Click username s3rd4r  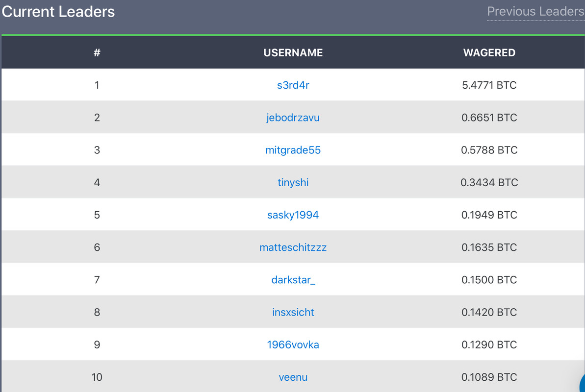point(293,85)
